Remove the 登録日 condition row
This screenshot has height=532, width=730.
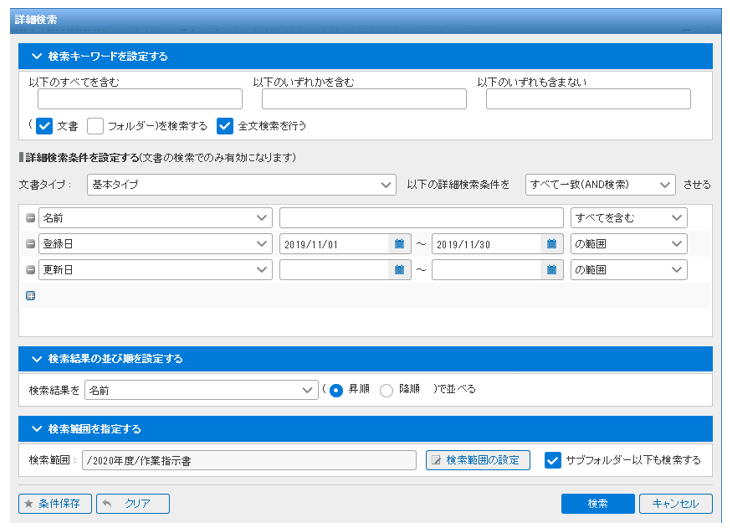pos(30,244)
